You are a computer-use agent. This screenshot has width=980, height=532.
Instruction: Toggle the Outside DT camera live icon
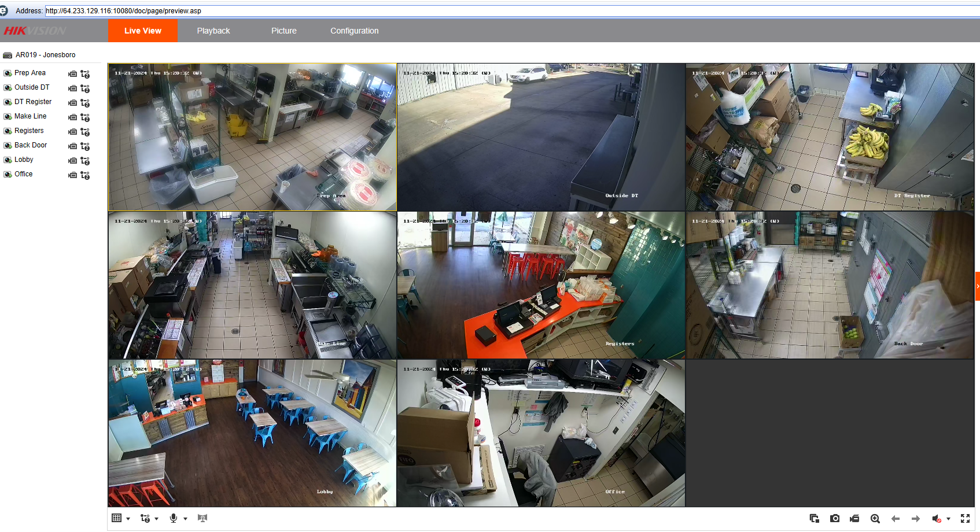pos(8,88)
